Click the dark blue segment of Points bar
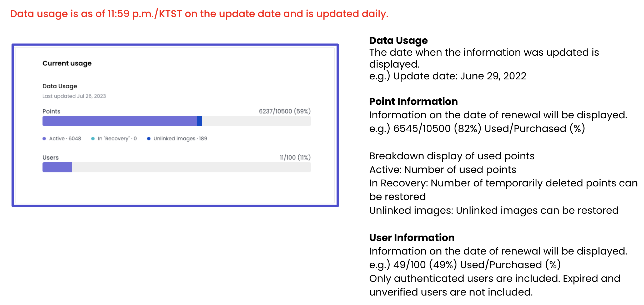The width and height of the screenshot is (644, 305). (x=200, y=121)
